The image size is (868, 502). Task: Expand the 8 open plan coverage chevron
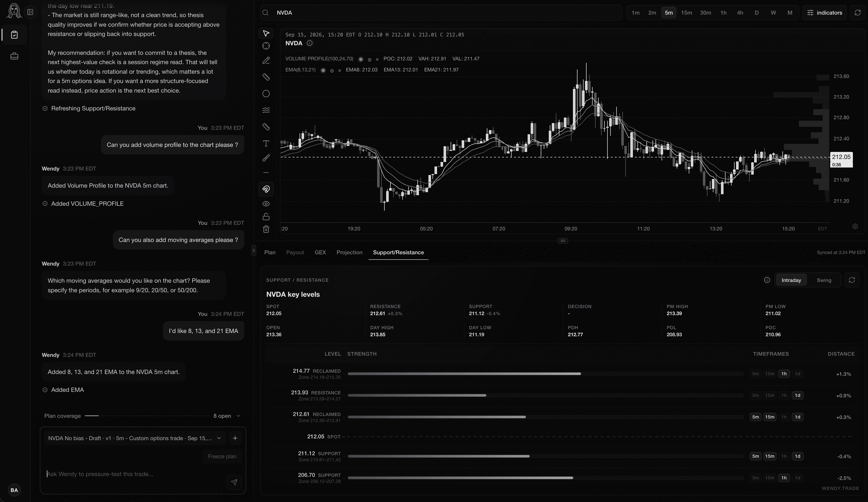[x=238, y=416]
